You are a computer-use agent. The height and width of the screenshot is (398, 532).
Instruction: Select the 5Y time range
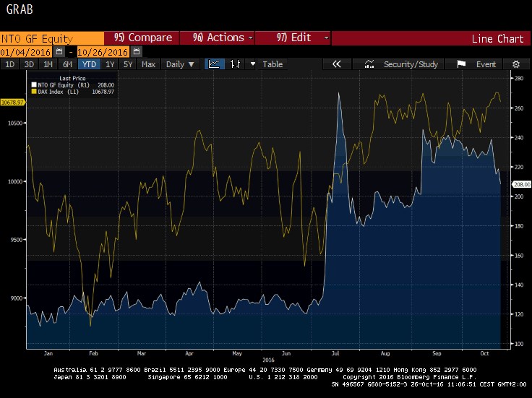[x=128, y=64]
